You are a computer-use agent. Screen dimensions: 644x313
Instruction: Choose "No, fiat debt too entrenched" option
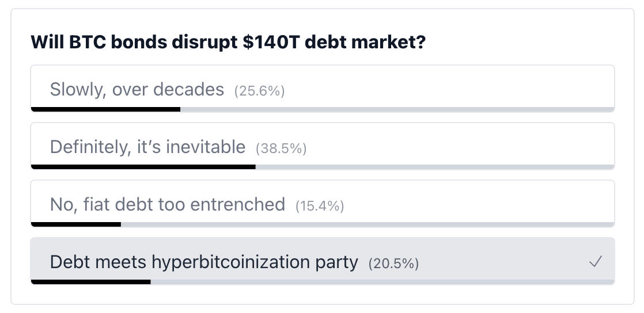(167, 204)
